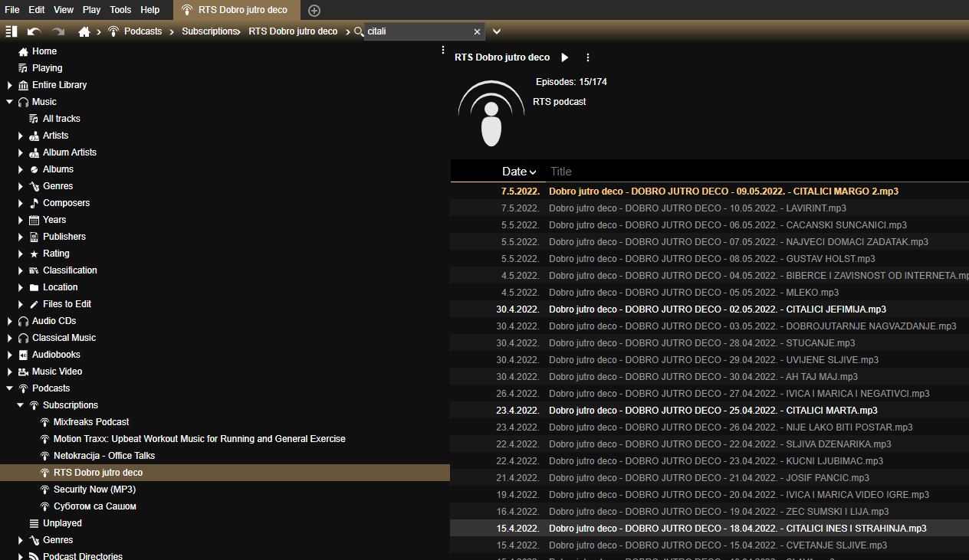Click the Home icon in breadcrumb bar
This screenshot has height=560, width=969.
click(84, 31)
